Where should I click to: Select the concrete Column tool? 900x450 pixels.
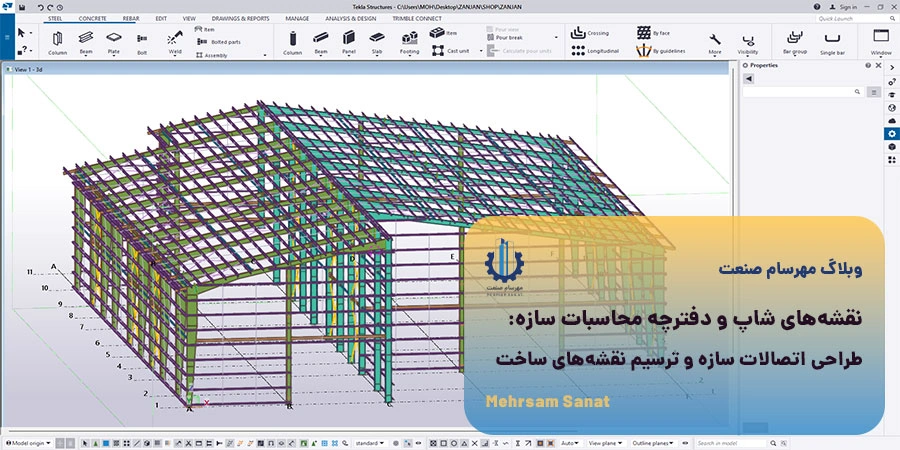292,42
